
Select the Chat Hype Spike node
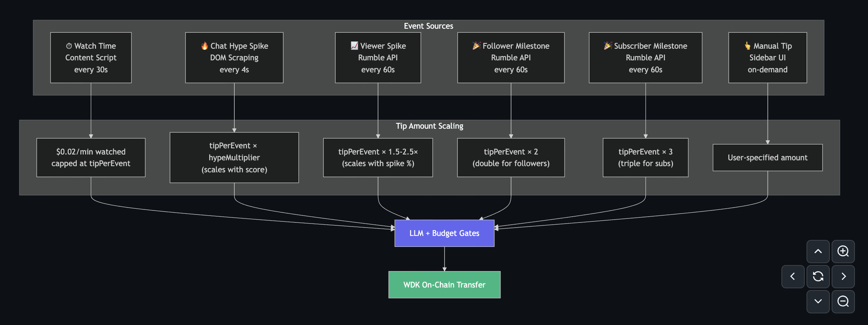234,58
